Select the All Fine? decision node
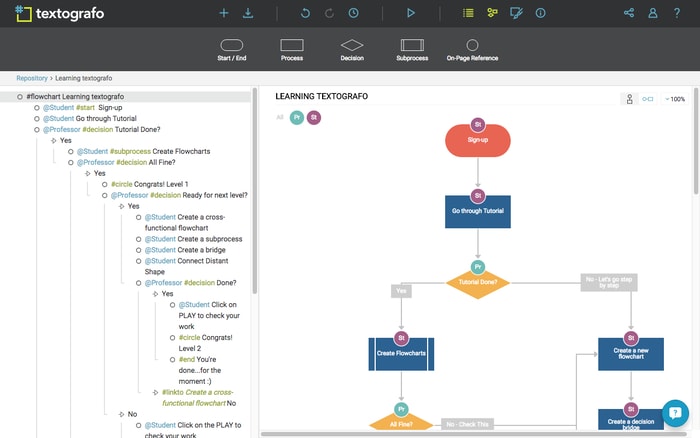The image size is (700, 438). tap(401, 419)
